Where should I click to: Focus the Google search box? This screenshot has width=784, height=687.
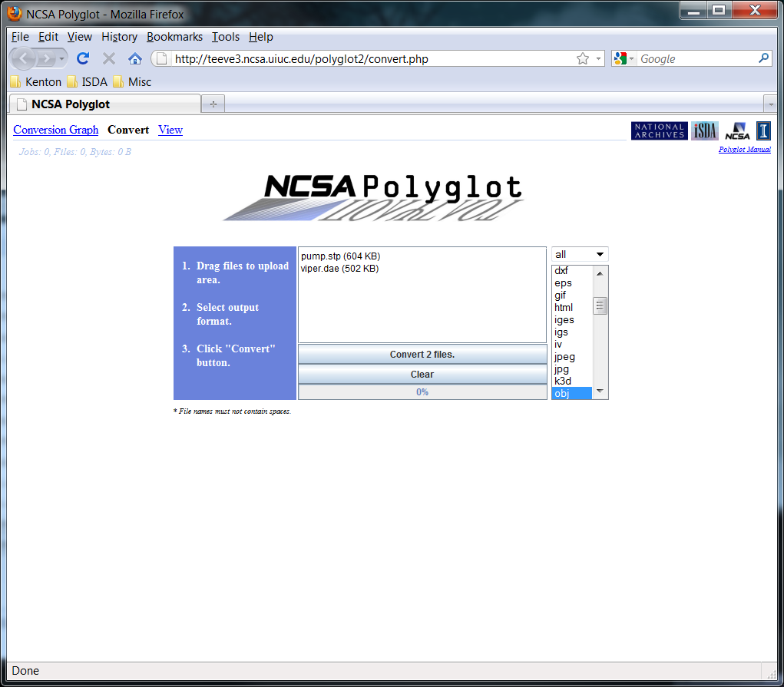click(697, 59)
